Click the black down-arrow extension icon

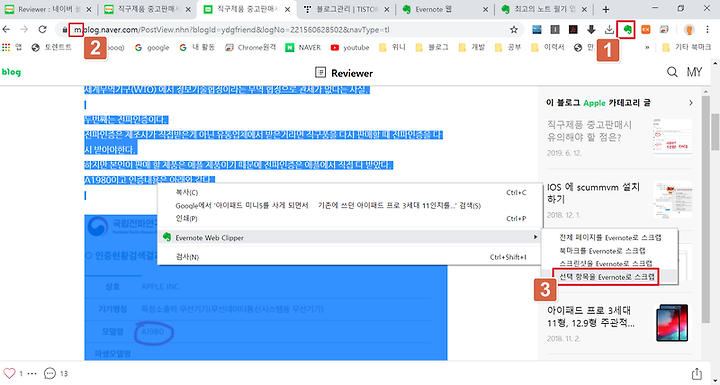(591, 30)
